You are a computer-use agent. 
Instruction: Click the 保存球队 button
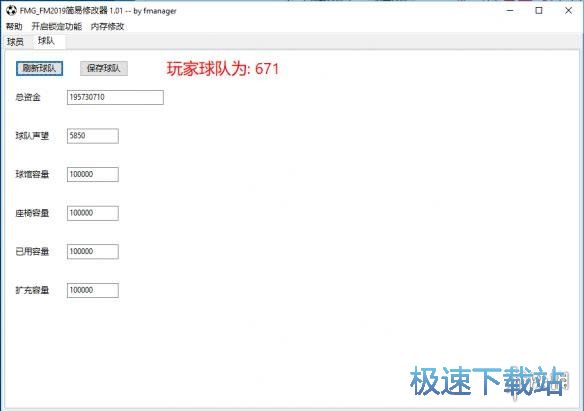tap(104, 68)
